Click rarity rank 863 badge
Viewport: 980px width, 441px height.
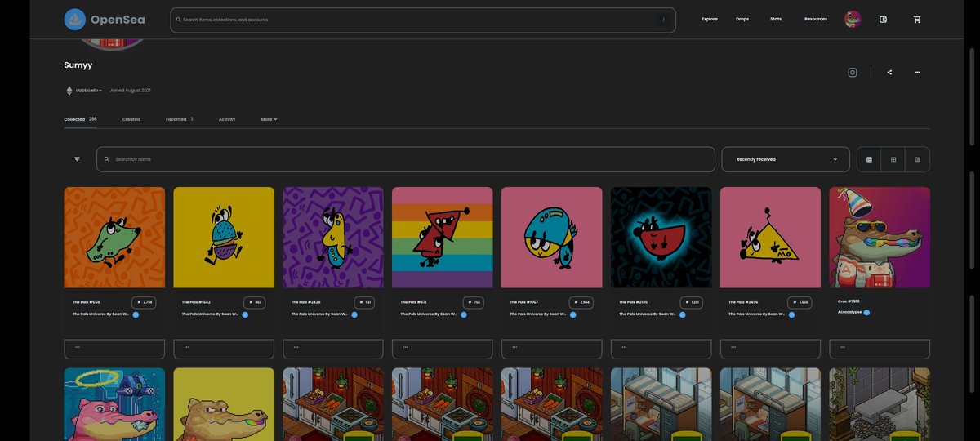tap(254, 302)
